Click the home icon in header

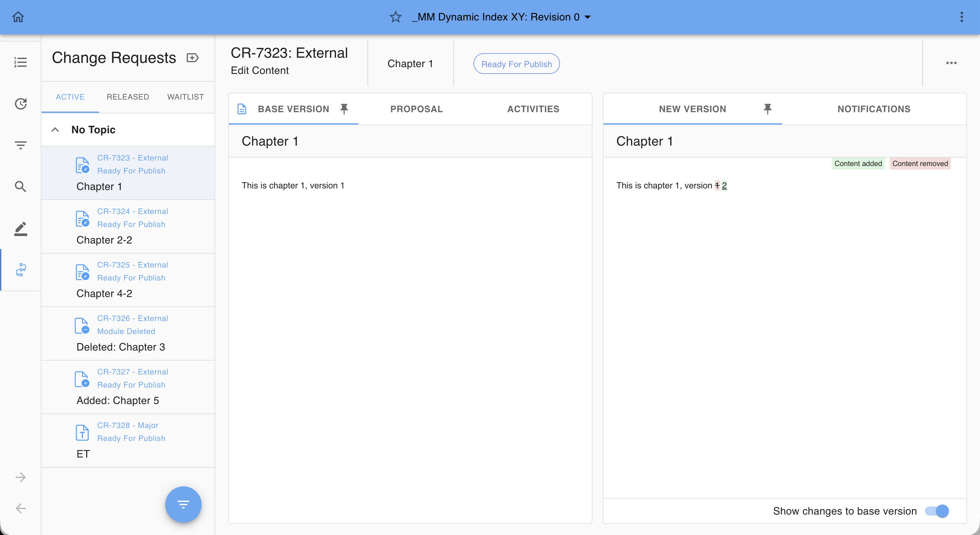[18, 17]
